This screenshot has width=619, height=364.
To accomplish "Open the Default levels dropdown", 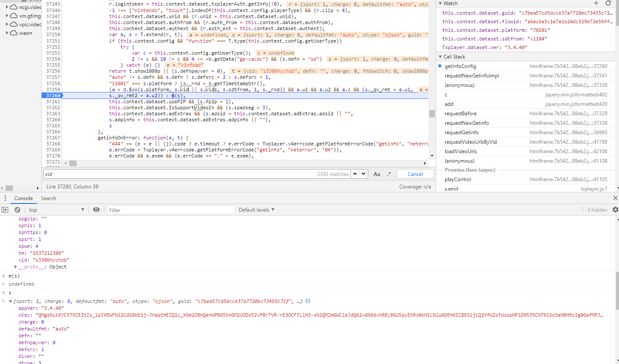I will (256, 210).
